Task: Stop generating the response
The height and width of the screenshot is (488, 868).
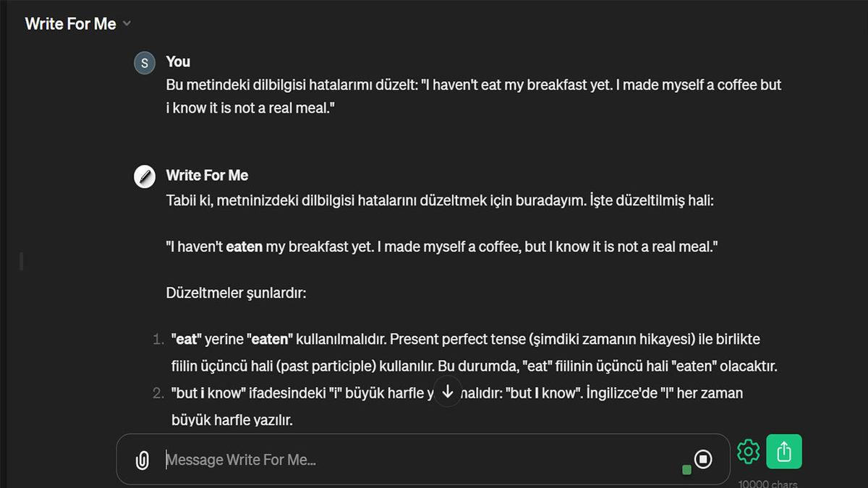Action: tap(703, 459)
